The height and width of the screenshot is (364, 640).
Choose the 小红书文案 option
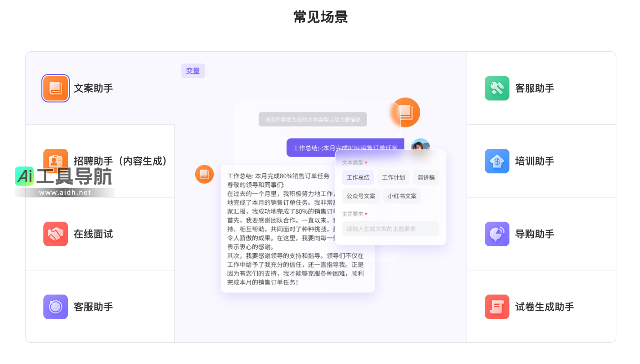point(402,196)
